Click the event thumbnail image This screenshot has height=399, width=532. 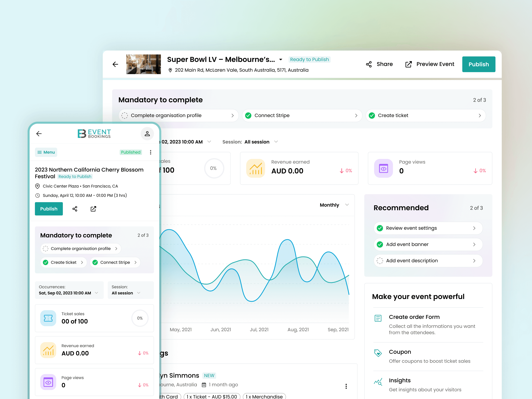(144, 64)
